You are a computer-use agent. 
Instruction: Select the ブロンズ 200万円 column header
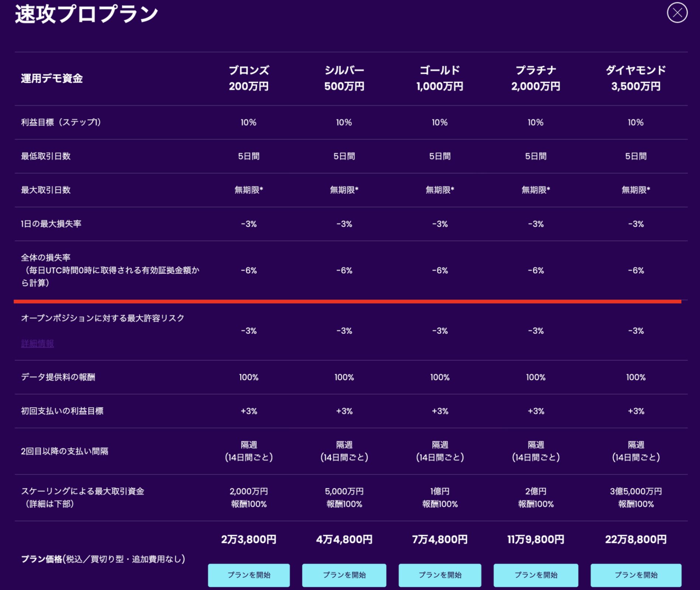tap(248, 78)
